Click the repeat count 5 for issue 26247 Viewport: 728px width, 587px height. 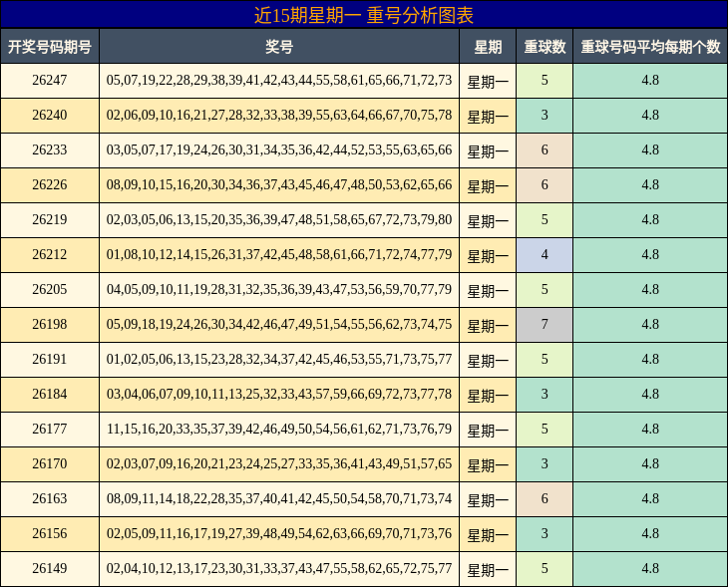545,81
